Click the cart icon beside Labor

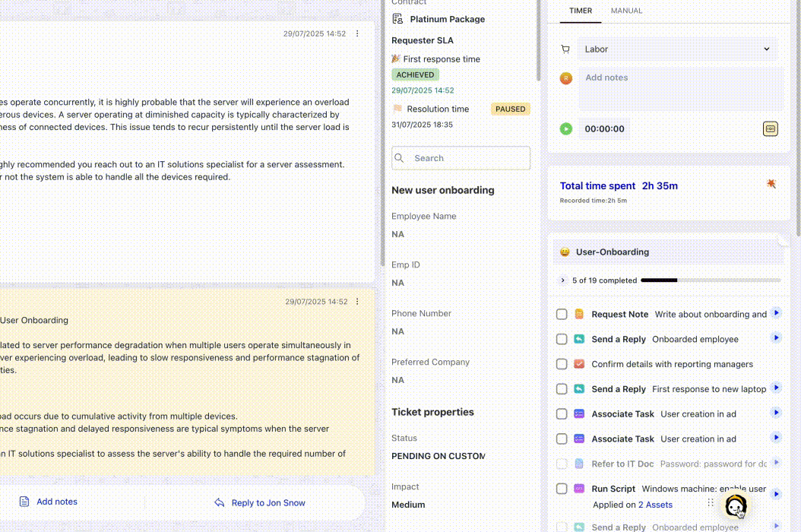[x=565, y=49]
